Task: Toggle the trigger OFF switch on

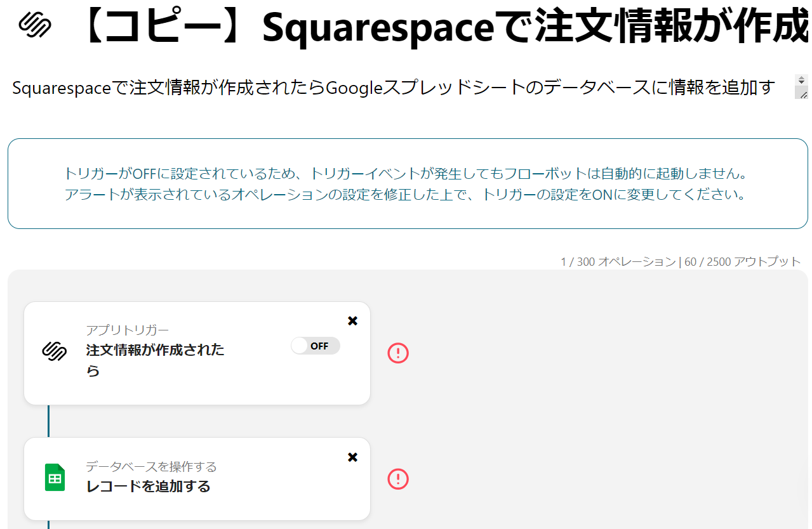Action: coord(316,346)
